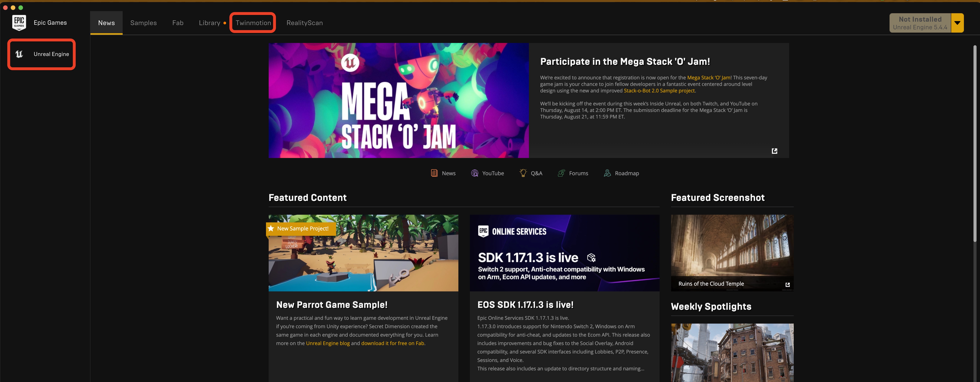Click the Unreal Engine sidebar icon
The image size is (980, 382).
click(19, 54)
